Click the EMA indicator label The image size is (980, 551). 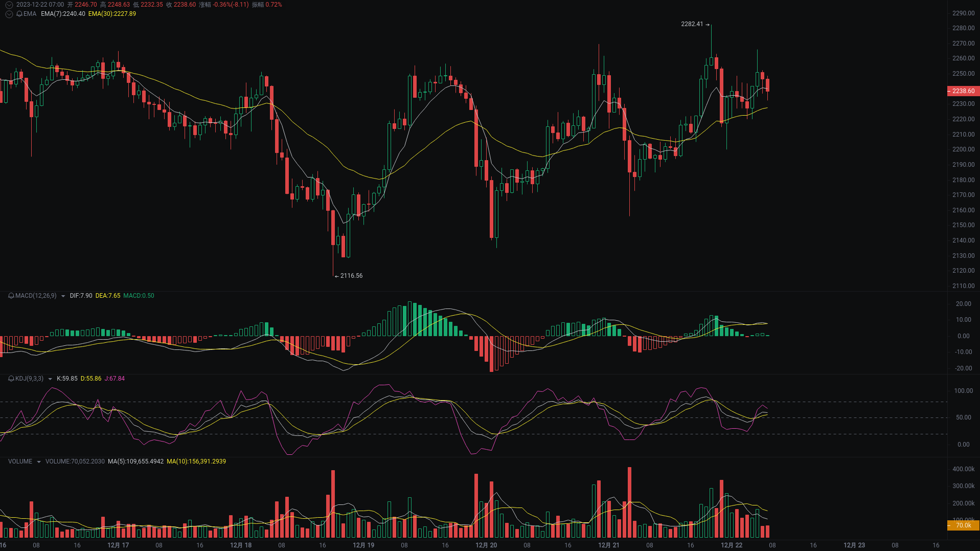click(30, 14)
